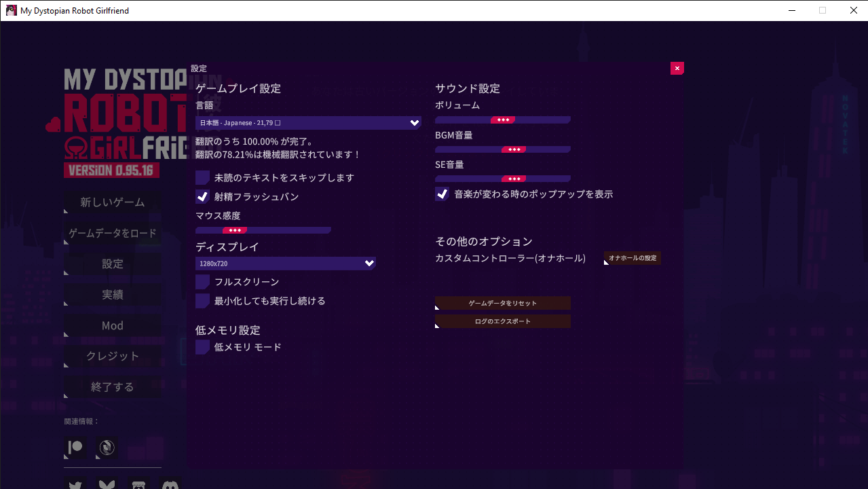
Task: Click the ボリューム slider
Action: click(503, 120)
